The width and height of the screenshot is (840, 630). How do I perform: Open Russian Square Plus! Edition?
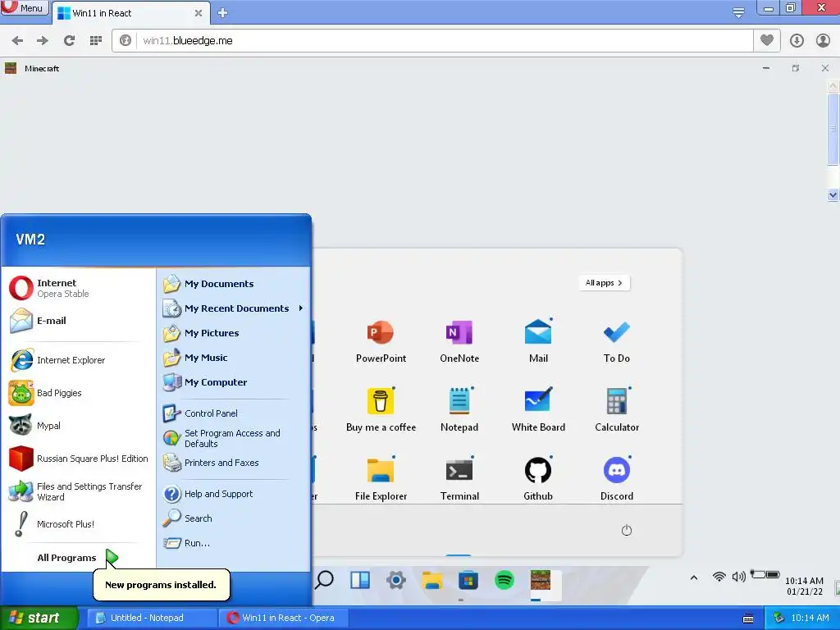tap(78, 459)
